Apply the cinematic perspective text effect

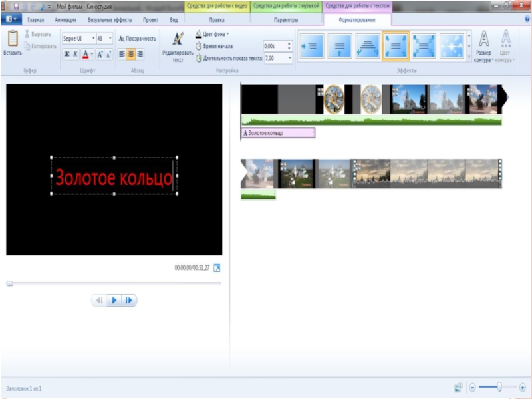coord(368,46)
